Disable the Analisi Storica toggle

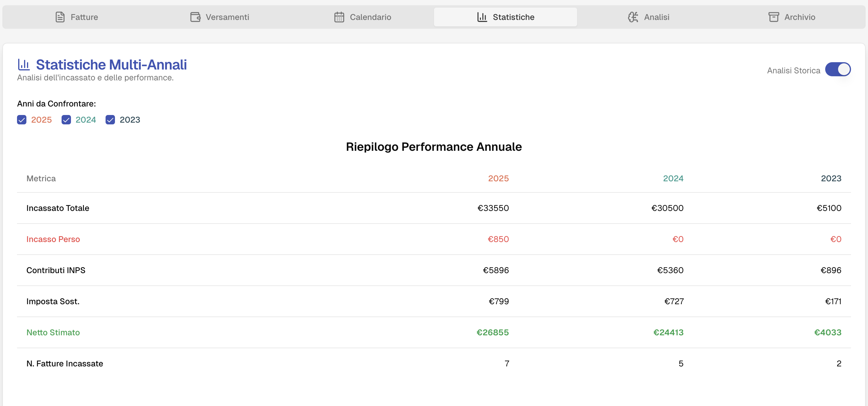(838, 70)
